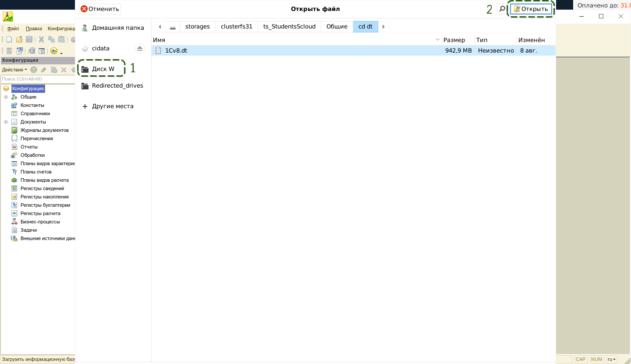The height and width of the screenshot is (364, 631).
Task: Select Домашняя папка in the sidebar
Action: (113, 28)
